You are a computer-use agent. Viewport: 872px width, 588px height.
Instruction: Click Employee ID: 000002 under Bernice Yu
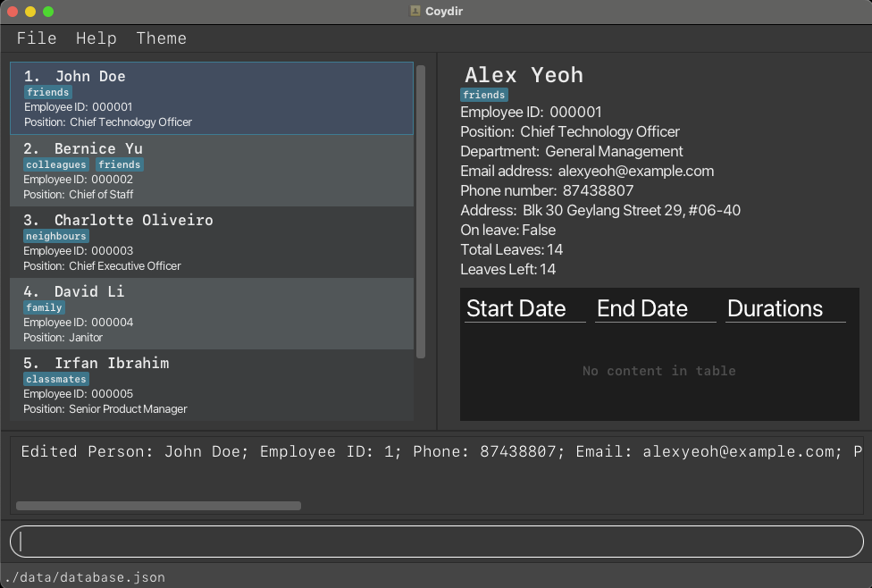coord(78,179)
